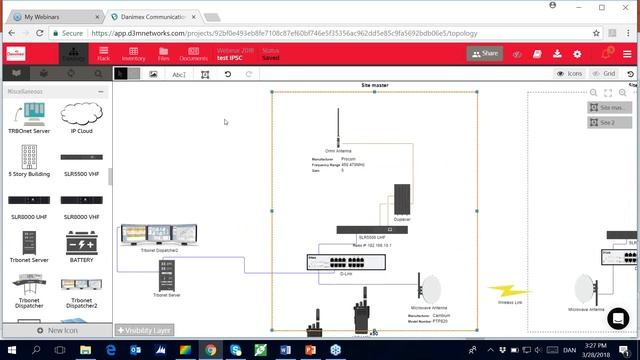Select the site frame tool
Image resolution: width=640 pixels, height=360 pixels.
[x=205, y=74]
